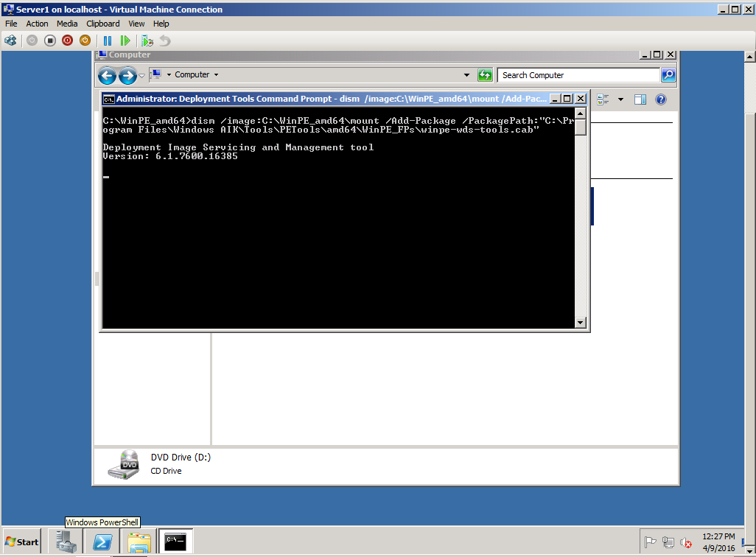Click the muted volume tray icon
This screenshot has width=756, height=557.
685,542
